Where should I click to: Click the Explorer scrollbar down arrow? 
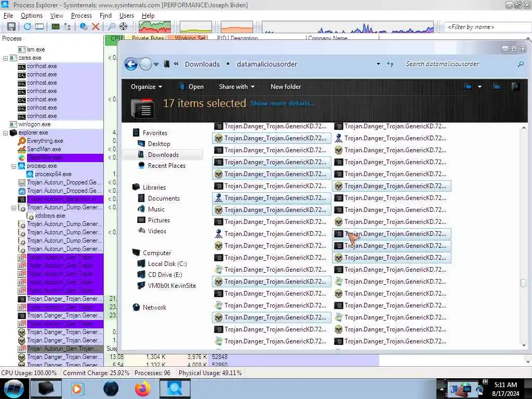tap(524, 345)
